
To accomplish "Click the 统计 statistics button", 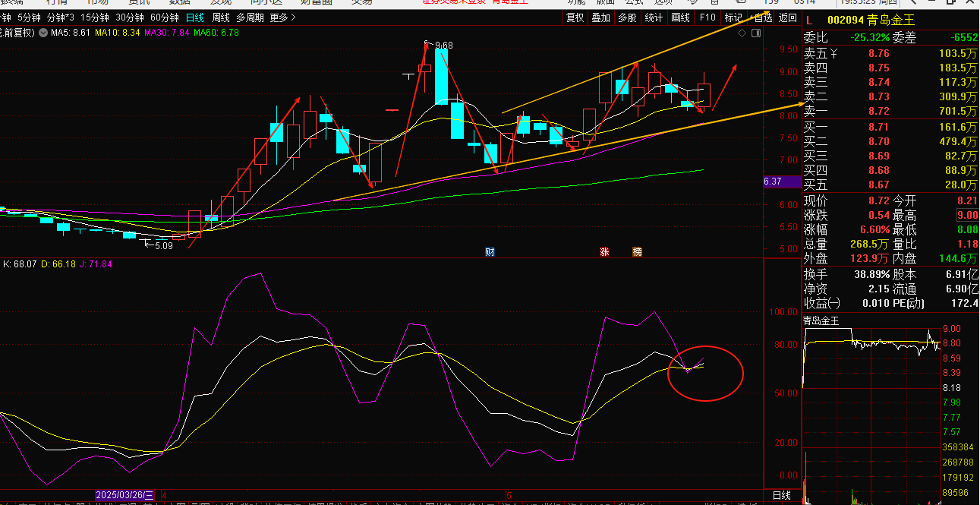I will [653, 17].
